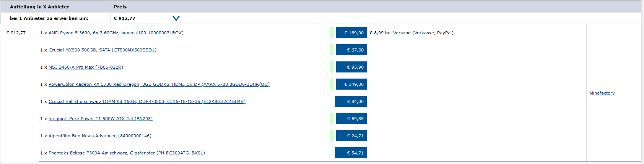Open the Crucial MX500 500GB product link
This screenshot has width=644, height=164.
point(102,50)
